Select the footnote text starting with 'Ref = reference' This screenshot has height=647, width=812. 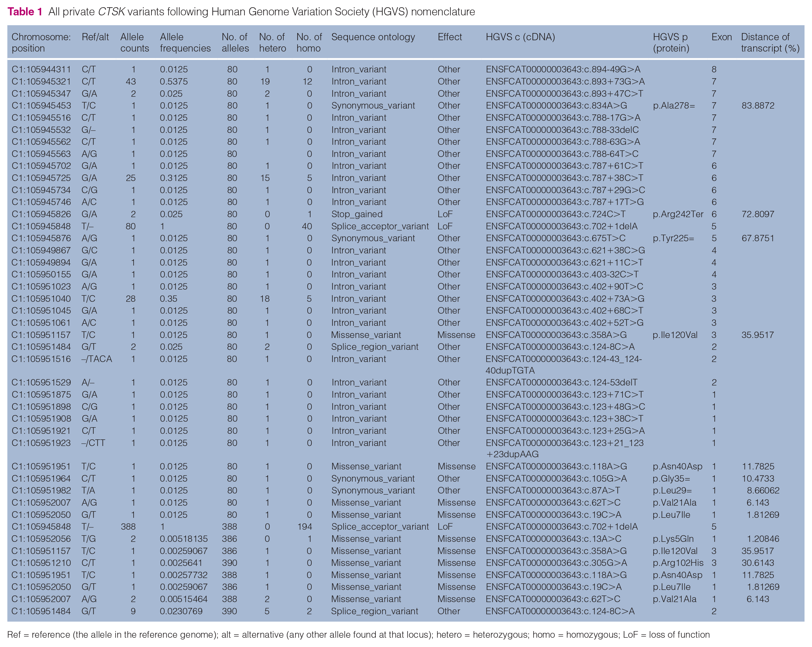358,635
